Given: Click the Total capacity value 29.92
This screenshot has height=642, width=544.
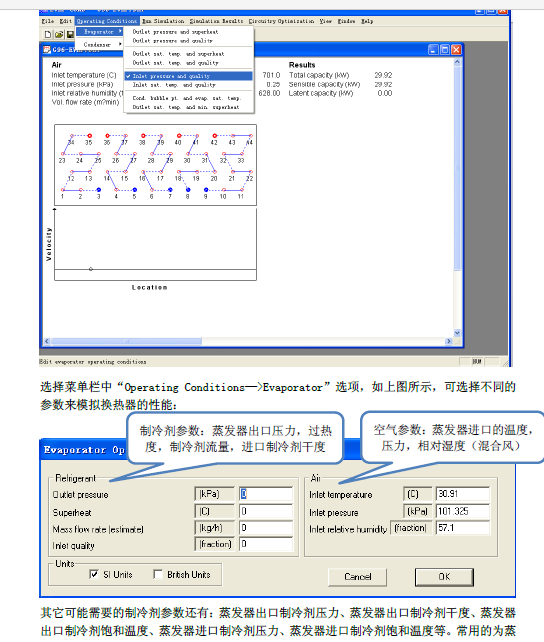Looking at the screenshot, I should coord(383,75).
